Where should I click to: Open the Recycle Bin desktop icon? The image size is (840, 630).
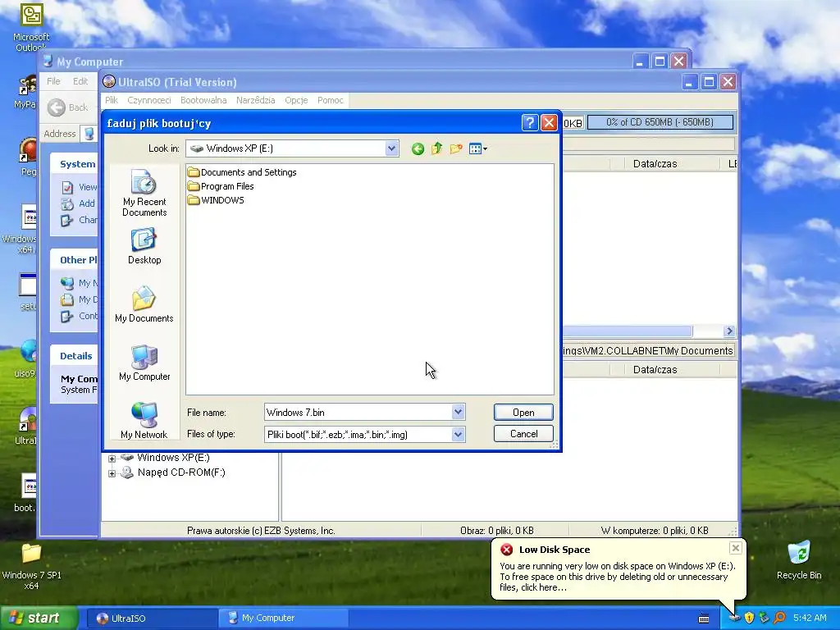pyautogui.click(x=799, y=560)
